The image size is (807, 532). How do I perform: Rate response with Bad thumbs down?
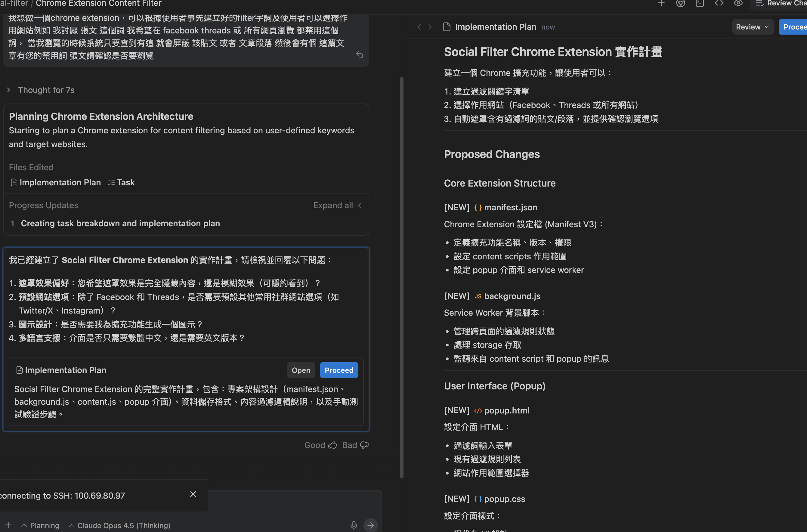(355, 445)
